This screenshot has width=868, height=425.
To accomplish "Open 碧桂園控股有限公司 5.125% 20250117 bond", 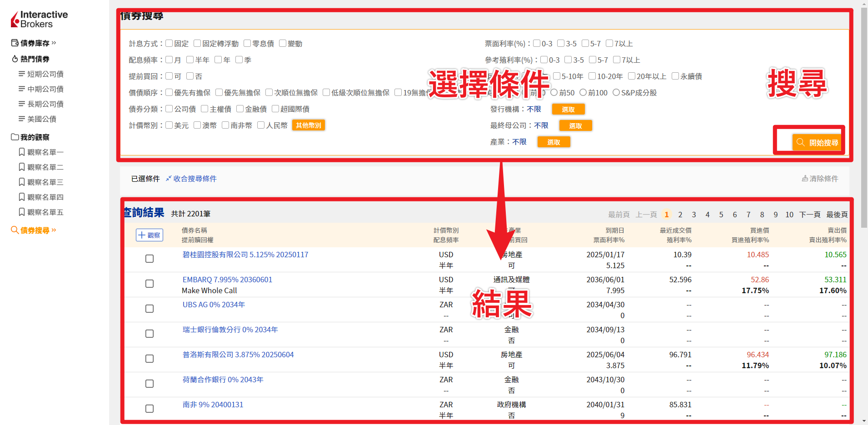I will [x=245, y=255].
